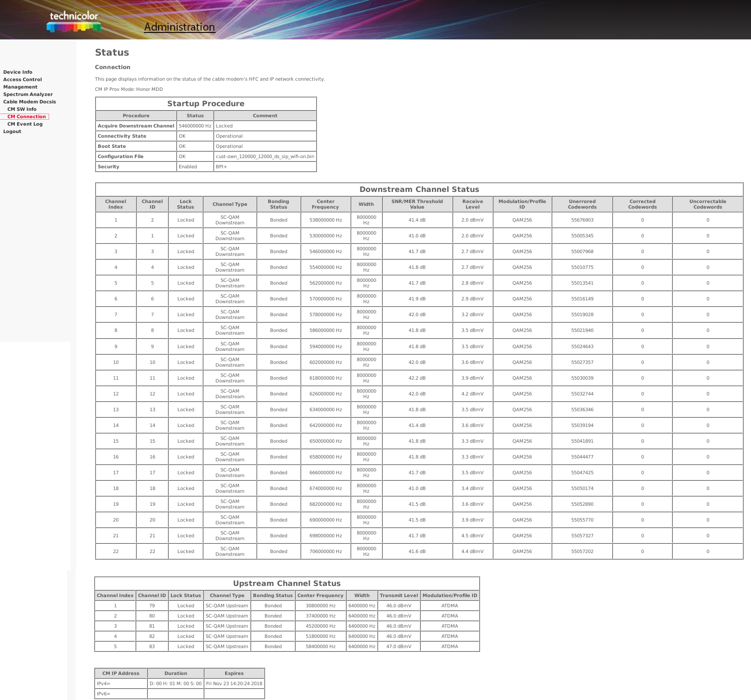Select Management in the sidebar
The width and height of the screenshot is (751, 700).
(x=20, y=87)
